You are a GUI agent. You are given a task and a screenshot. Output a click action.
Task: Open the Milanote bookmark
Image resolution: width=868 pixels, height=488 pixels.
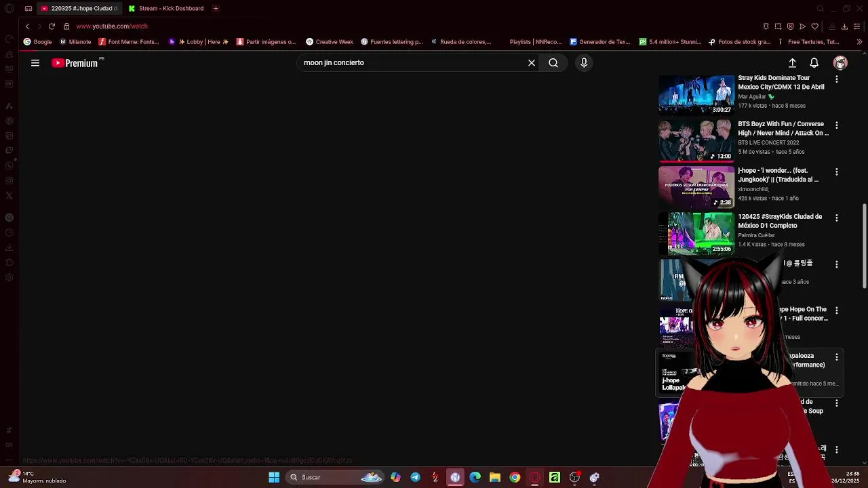tap(75, 41)
